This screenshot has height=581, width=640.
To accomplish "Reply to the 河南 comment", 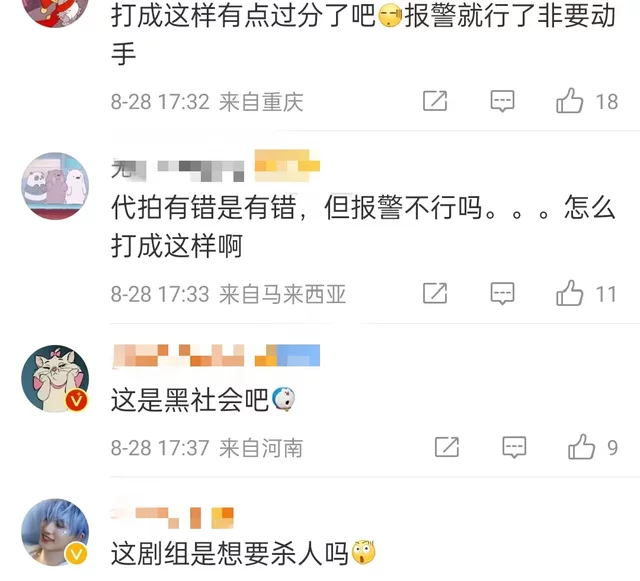I will 514,447.
